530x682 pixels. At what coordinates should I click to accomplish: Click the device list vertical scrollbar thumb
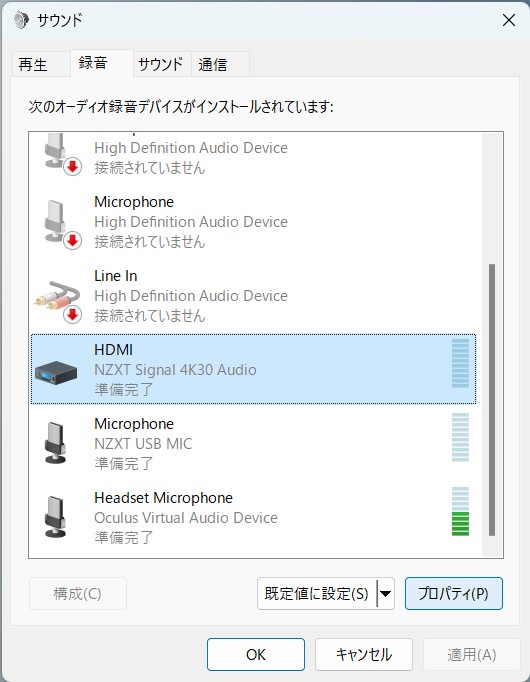point(492,400)
